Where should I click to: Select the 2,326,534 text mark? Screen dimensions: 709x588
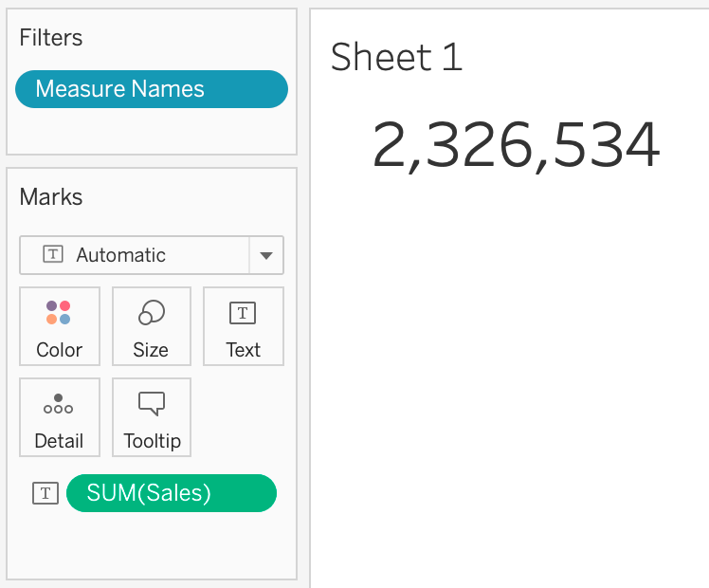[516, 146]
